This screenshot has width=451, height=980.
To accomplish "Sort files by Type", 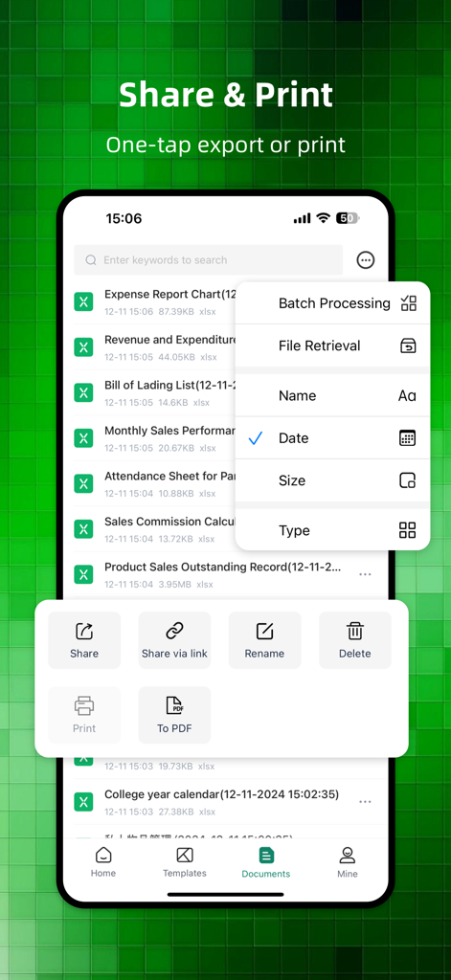I will tap(333, 530).
